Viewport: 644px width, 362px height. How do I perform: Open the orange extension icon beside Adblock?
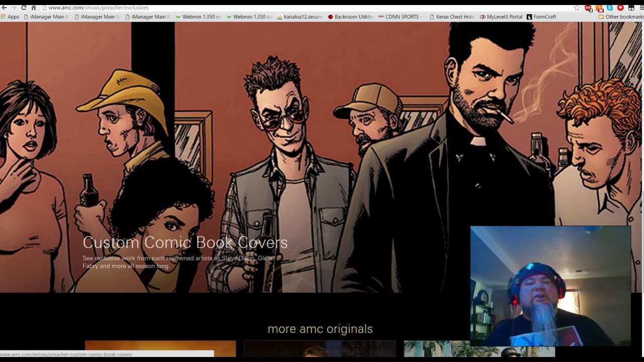click(599, 8)
